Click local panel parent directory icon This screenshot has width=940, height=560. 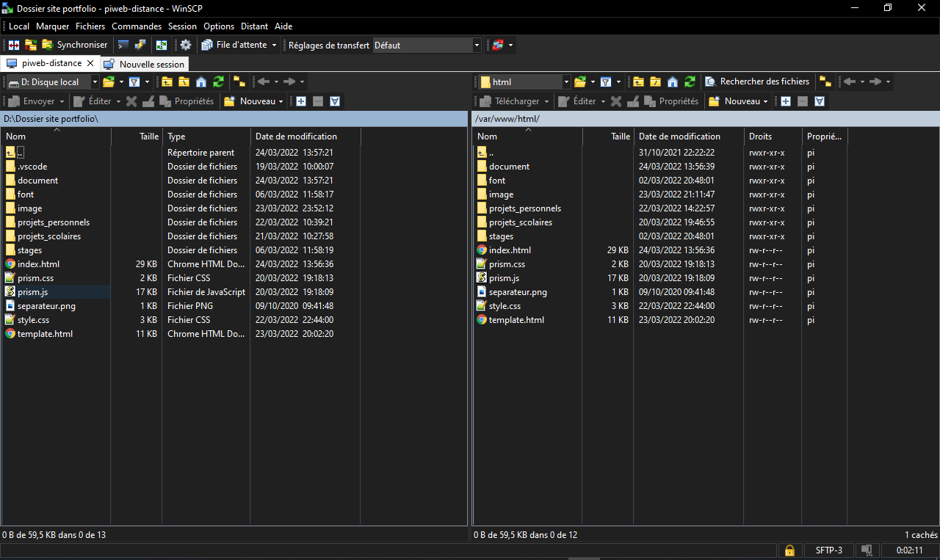tap(167, 81)
